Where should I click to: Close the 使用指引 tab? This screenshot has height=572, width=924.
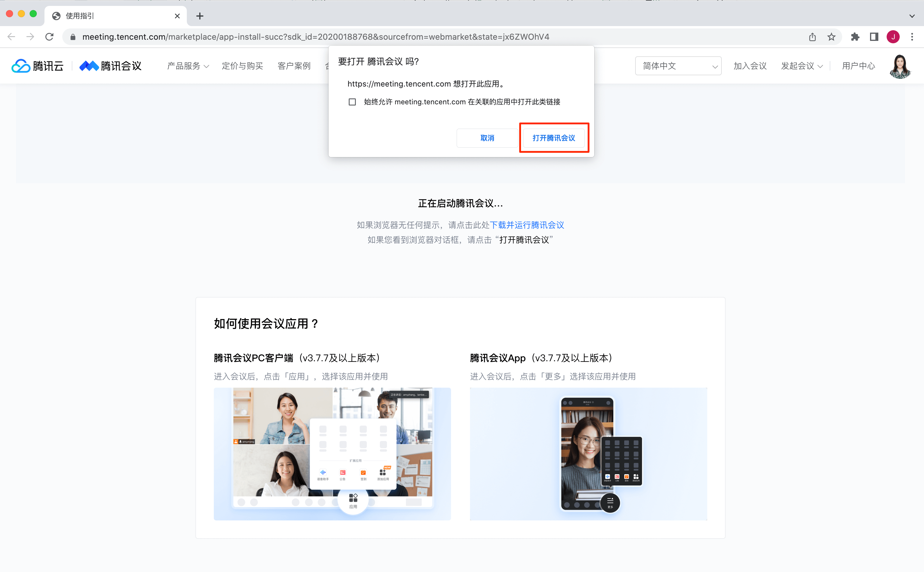pyautogui.click(x=177, y=16)
